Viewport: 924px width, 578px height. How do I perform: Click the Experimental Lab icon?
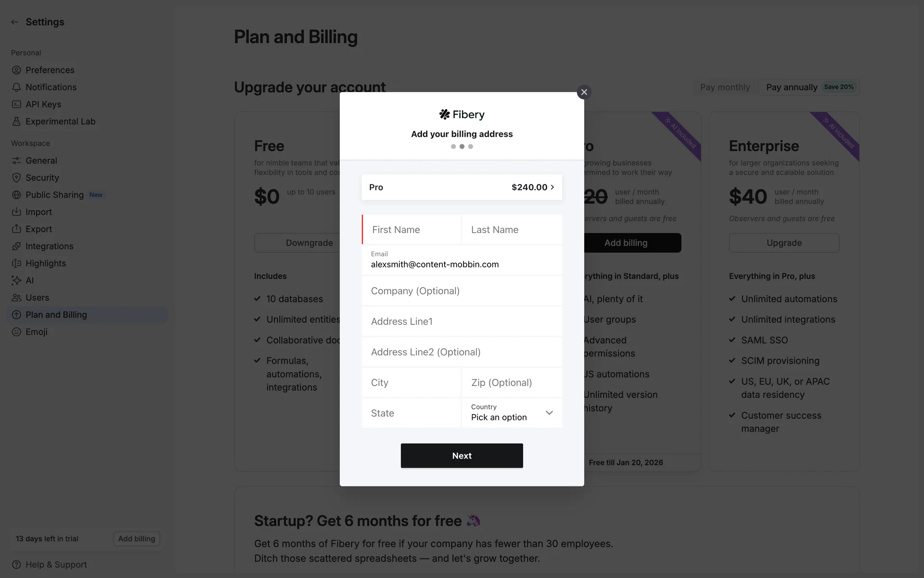(x=16, y=121)
